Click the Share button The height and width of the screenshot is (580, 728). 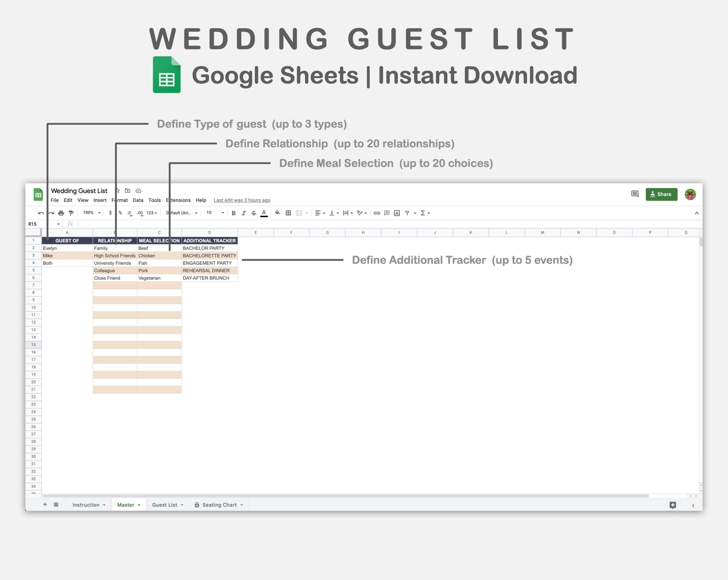pos(662,194)
